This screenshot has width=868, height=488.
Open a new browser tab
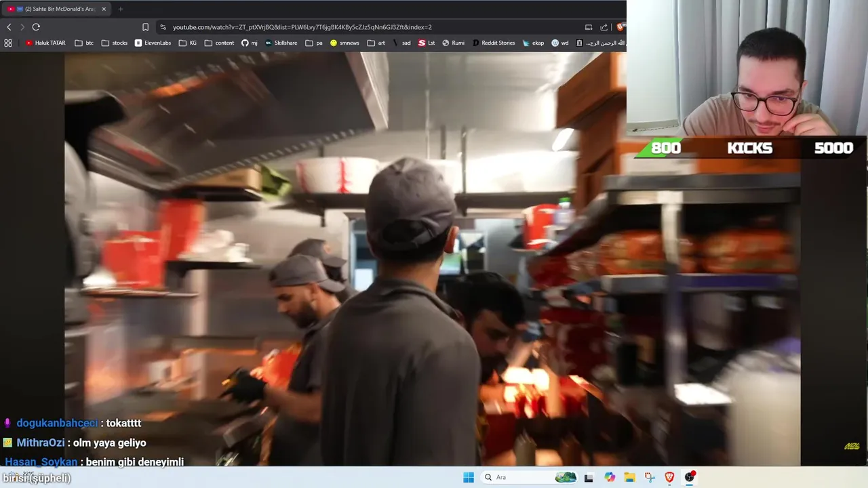coord(121,9)
